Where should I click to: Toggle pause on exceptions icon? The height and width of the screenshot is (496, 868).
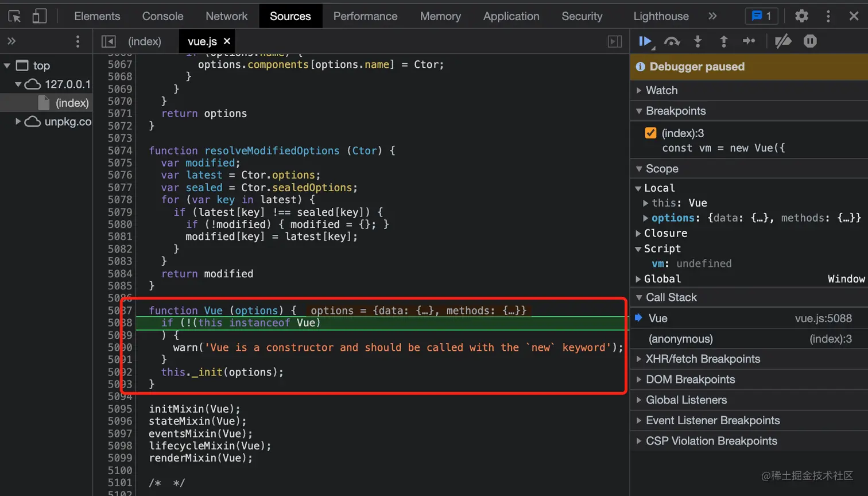click(810, 41)
